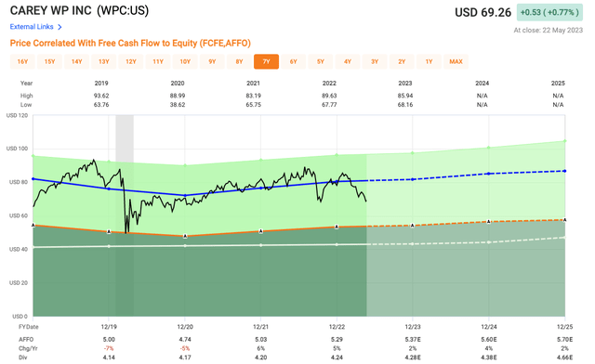Switch to the 5Y range
595x364 pixels.
321,61
